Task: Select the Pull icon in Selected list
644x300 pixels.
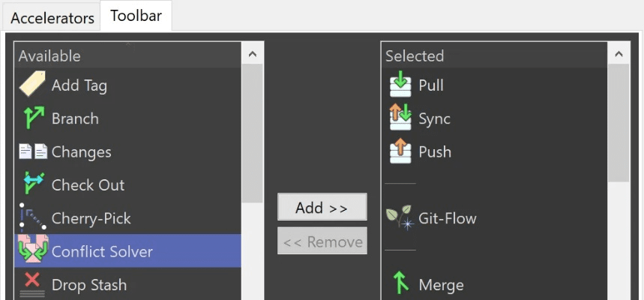Action: click(400, 85)
